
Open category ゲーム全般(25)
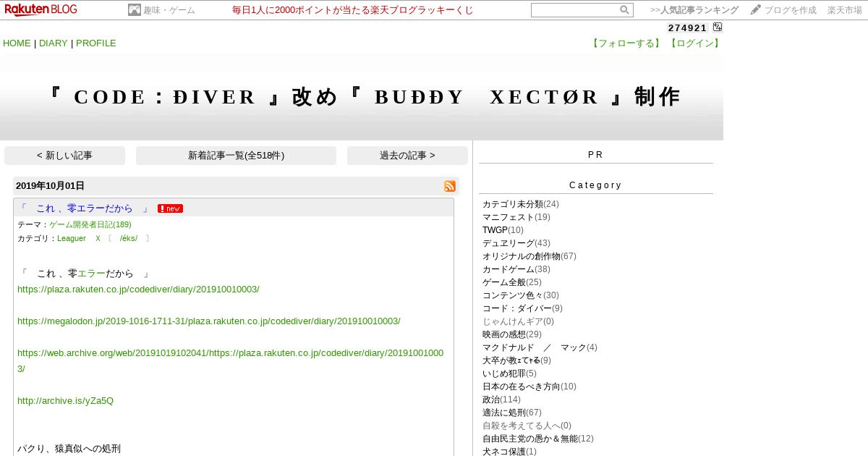pyautogui.click(x=512, y=282)
